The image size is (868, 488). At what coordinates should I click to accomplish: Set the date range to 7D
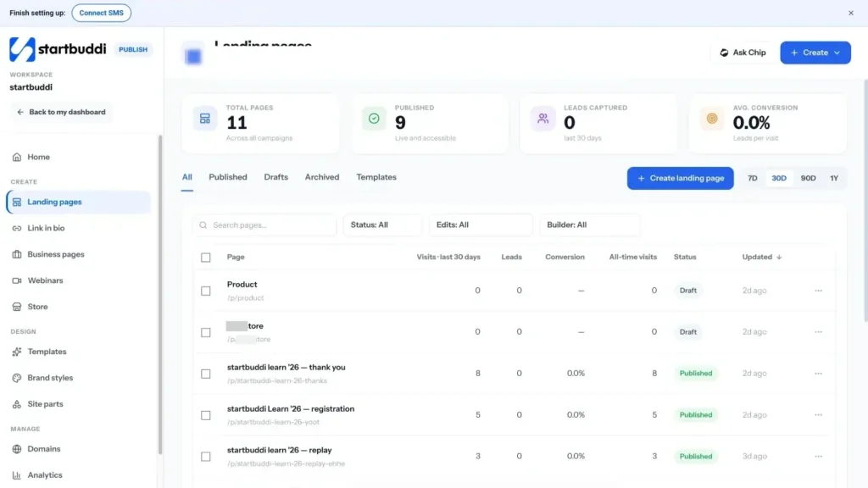pyautogui.click(x=753, y=178)
